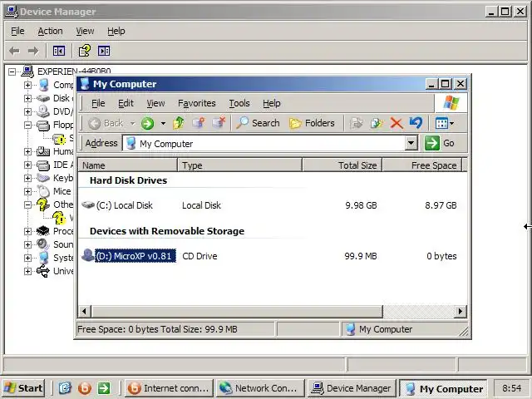Click the Disconnect Network Drive toolbar icon
The image size is (532, 399).
click(x=219, y=123)
